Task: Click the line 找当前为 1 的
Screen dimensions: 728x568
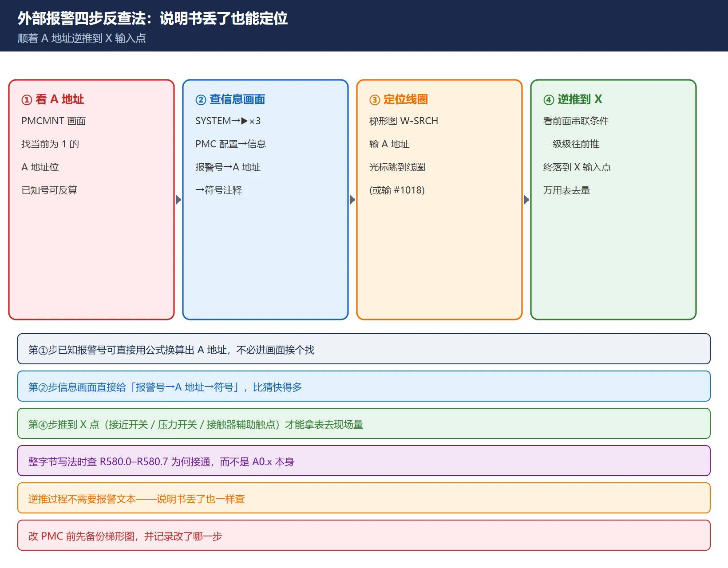Action: pos(50,144)
